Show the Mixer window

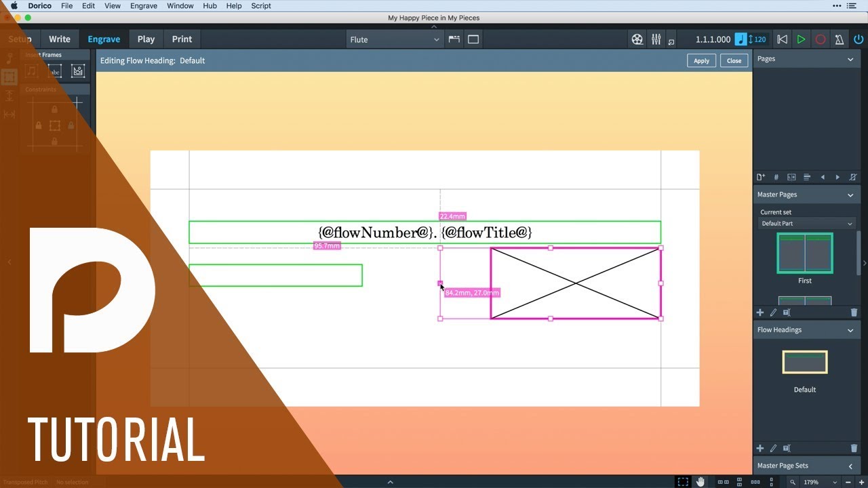coord(656,39)
